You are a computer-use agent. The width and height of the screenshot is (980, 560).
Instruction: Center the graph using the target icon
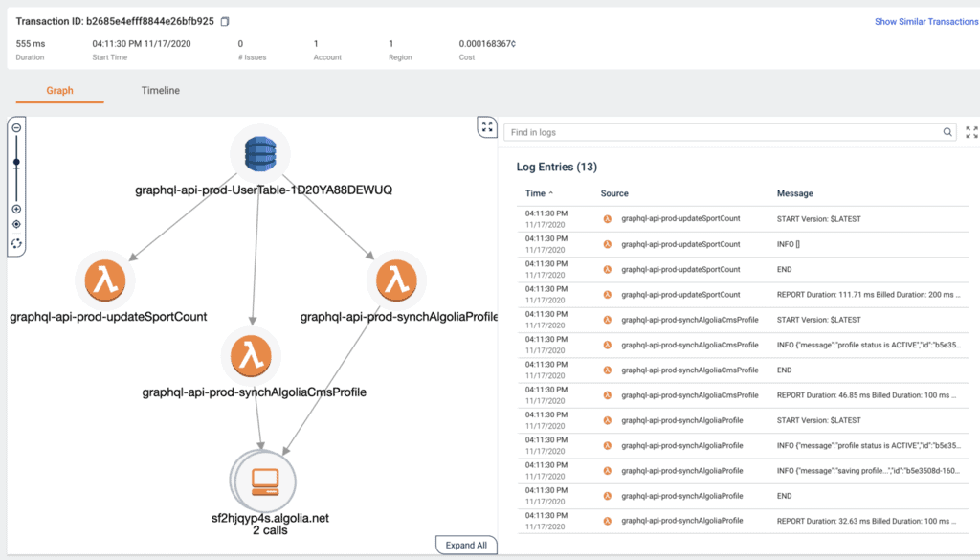tap(16, 225)
